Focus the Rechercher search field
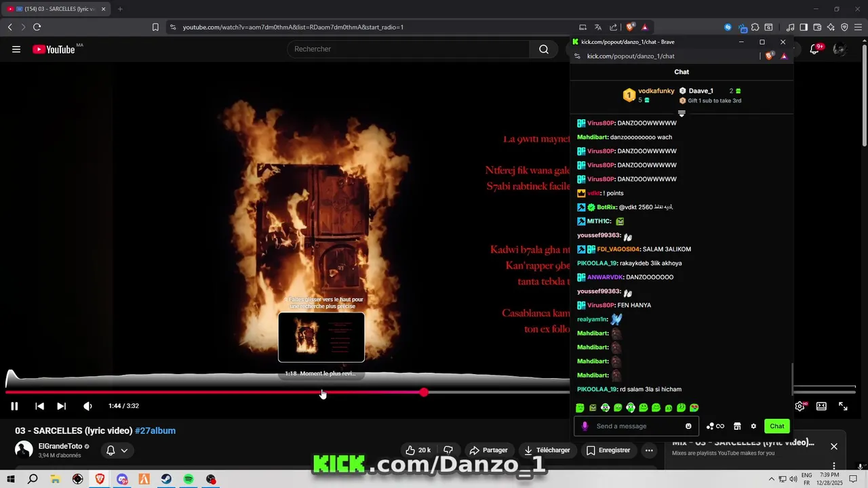The image size is (868, 488). click(x=409, y=49)
